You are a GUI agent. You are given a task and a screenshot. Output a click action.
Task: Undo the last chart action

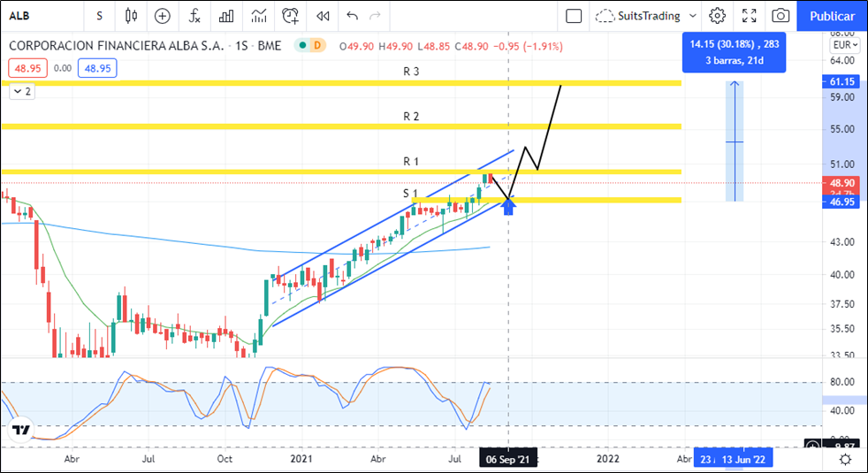tap(353, 16)
